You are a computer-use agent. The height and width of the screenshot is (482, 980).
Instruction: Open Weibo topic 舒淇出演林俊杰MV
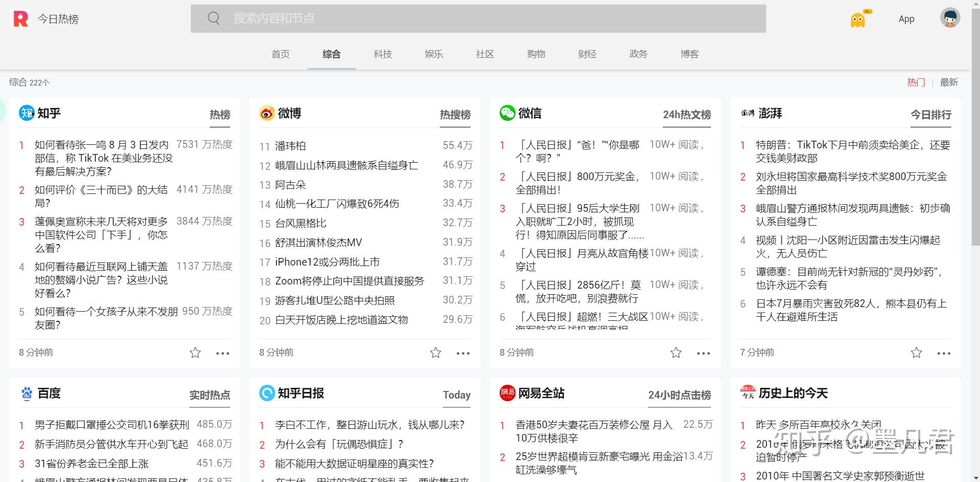(319, 243)
